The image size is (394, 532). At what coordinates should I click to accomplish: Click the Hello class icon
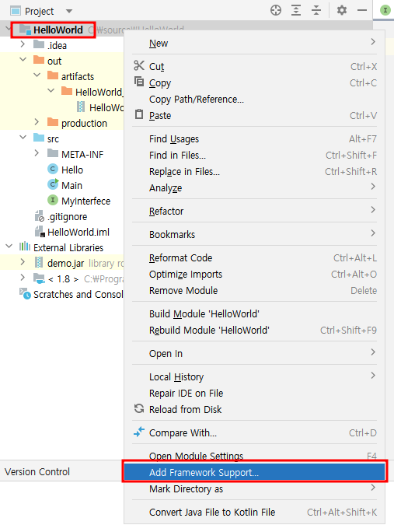pyautogui.click(x=53, y=169)
